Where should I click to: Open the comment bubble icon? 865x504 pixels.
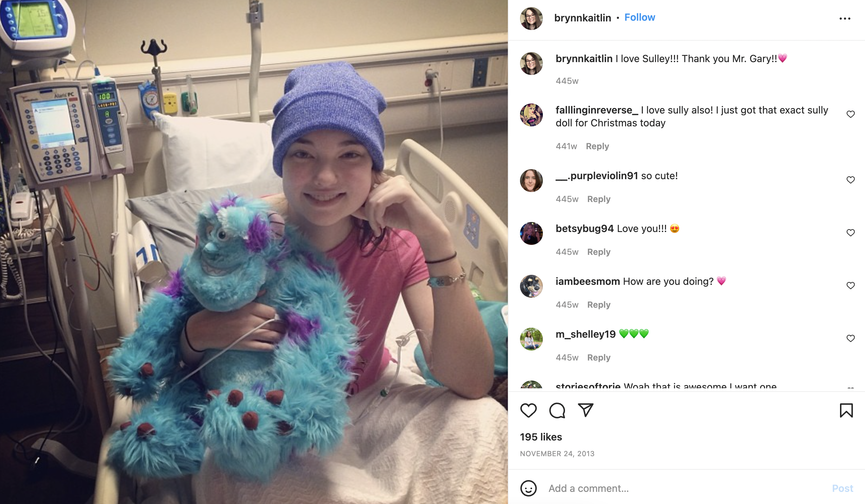click(557, 410)
